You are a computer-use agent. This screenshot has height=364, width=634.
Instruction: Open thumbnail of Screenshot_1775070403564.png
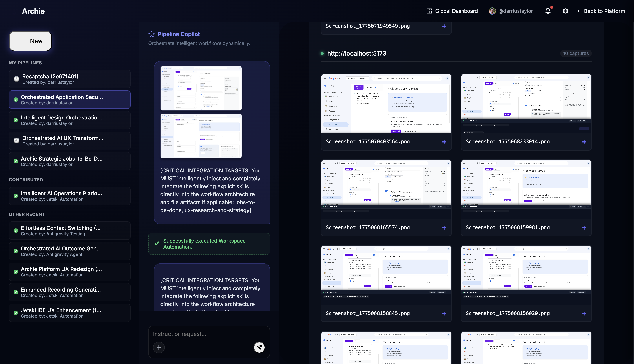tap(386, 104)
